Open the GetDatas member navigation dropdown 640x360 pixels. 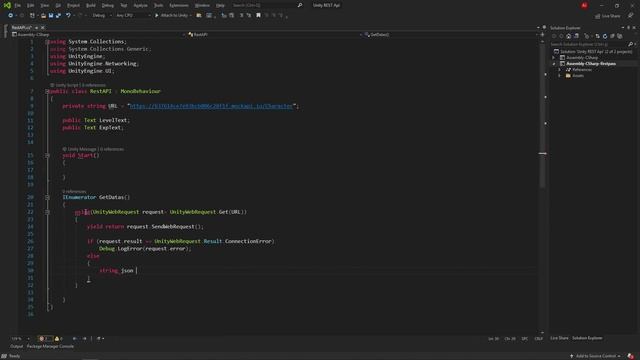[x=451, y=35]
